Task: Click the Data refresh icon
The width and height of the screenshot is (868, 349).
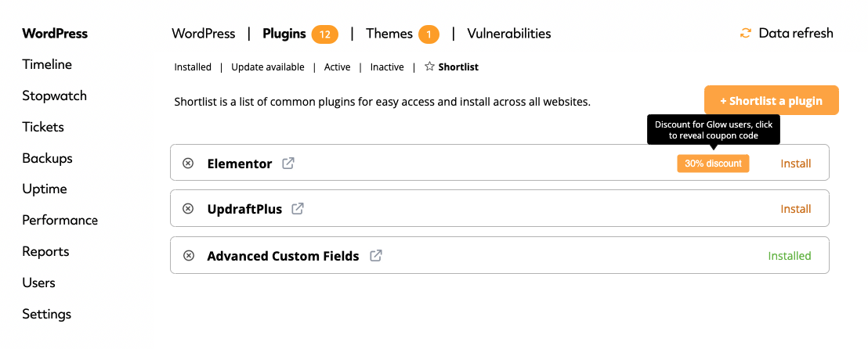Action: pyautogui.click(x=746, y=33)
